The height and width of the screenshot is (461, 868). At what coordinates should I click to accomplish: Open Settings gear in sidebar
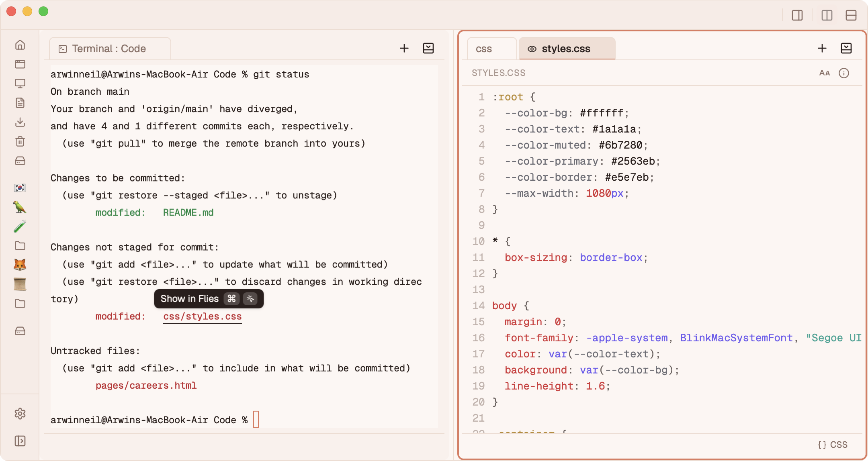(x=20, y=414)
